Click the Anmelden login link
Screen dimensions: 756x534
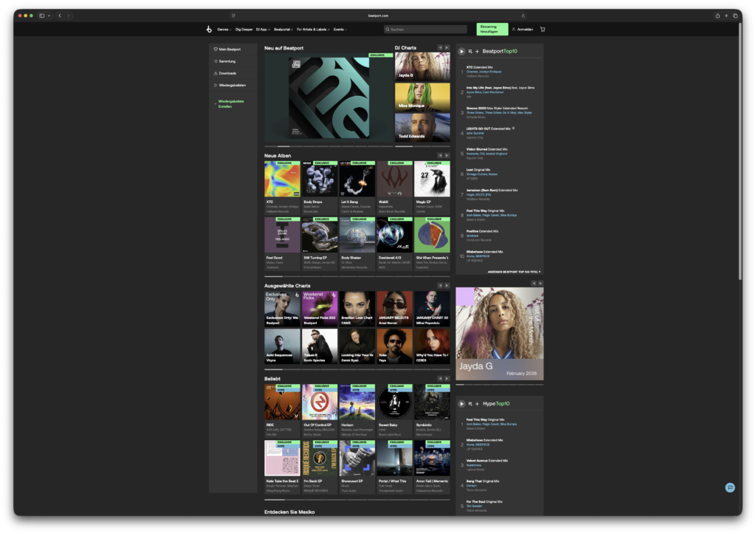coord(523,30)
